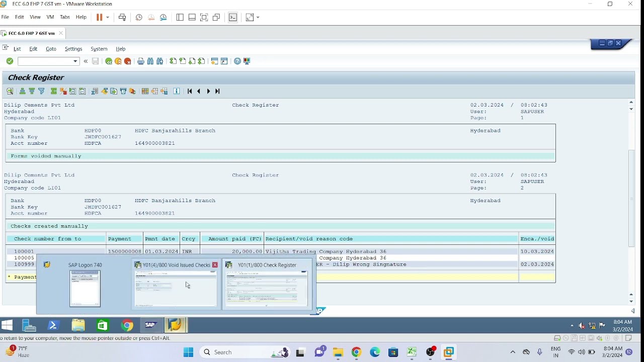The width and height of the screenshot is (644, 362).
Task: Select the Void Issued Checks window thumbnail
Action: click(x=176, y=285)
